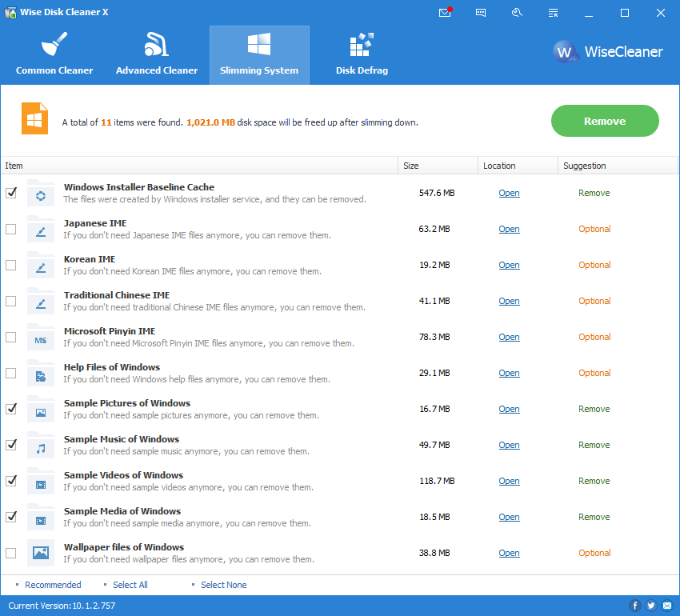Open location of Microsoft Pinyin IME
Screen dimensions: 680x616
coord(509,337)
